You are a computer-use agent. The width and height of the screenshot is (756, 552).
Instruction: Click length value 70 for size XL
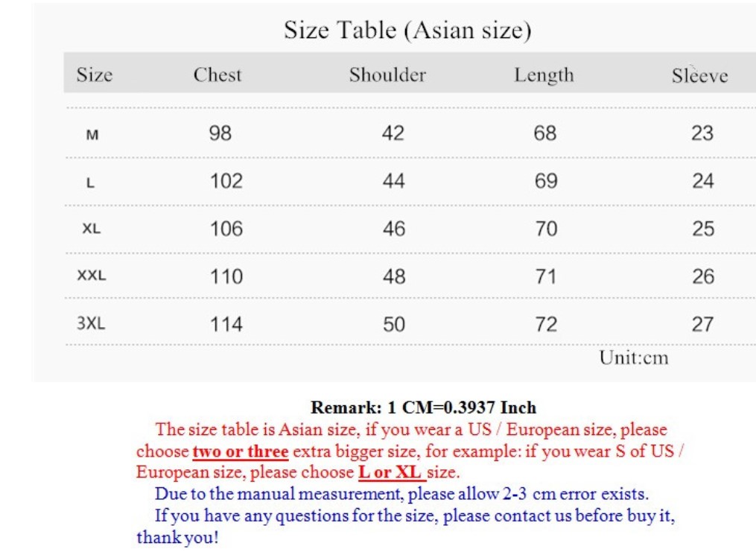tap(546, 229)
